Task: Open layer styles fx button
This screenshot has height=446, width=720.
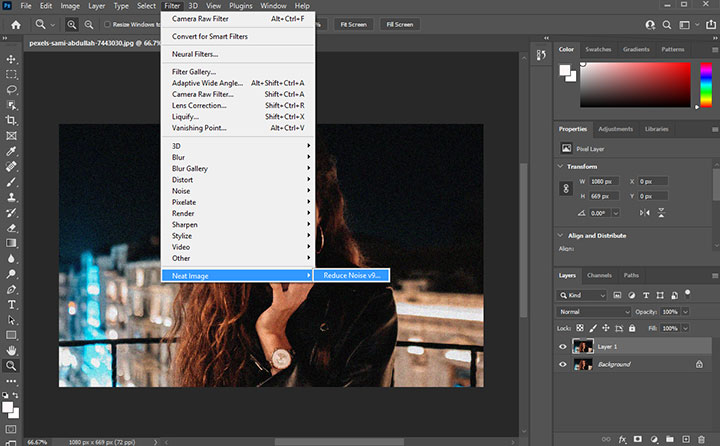Action: (x=621, y=439)
